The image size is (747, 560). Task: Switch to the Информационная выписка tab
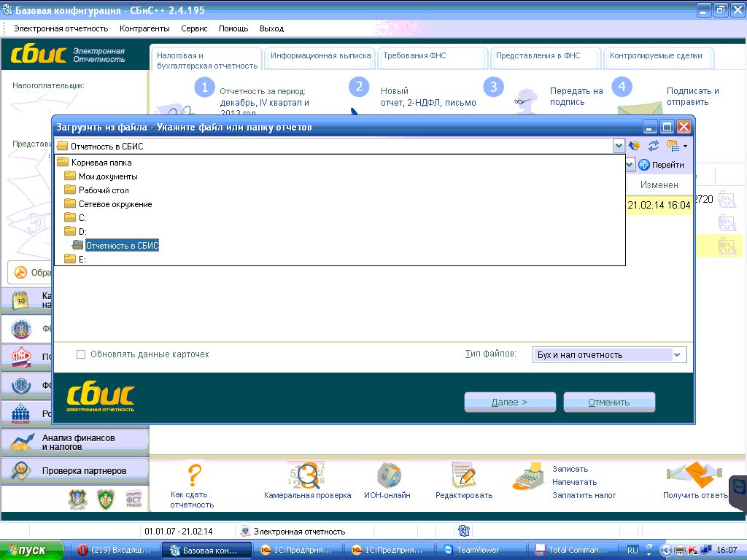321,57
